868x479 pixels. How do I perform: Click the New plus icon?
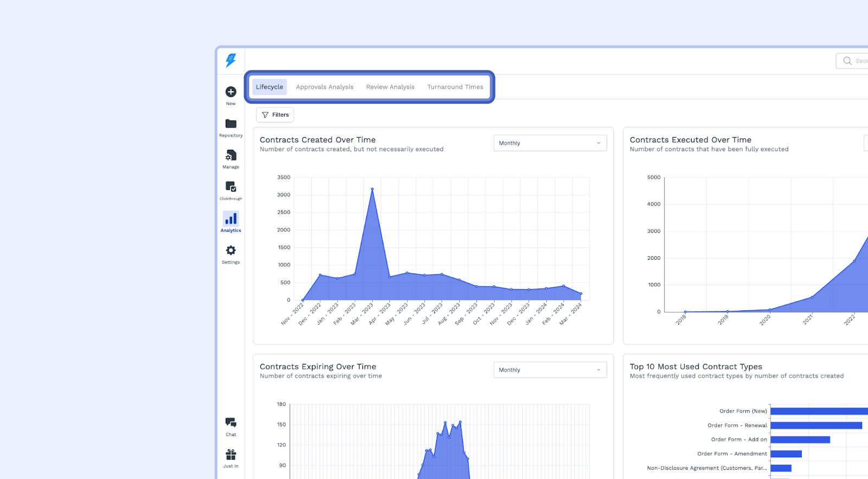pyautogui.click(x=231, y=92)
